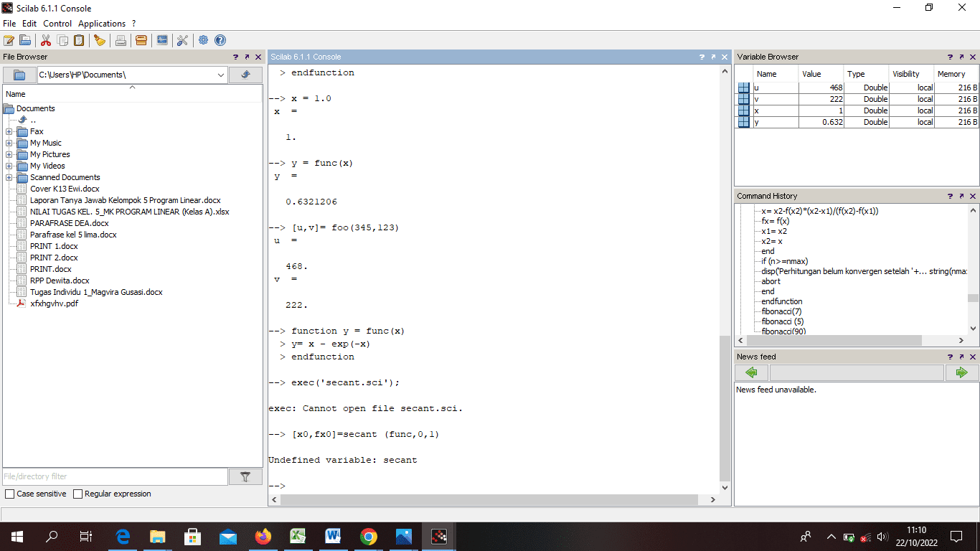Click the Visibility column header
Image resolution: width=980 pixels, height=551 pixels.
point(911,74)
